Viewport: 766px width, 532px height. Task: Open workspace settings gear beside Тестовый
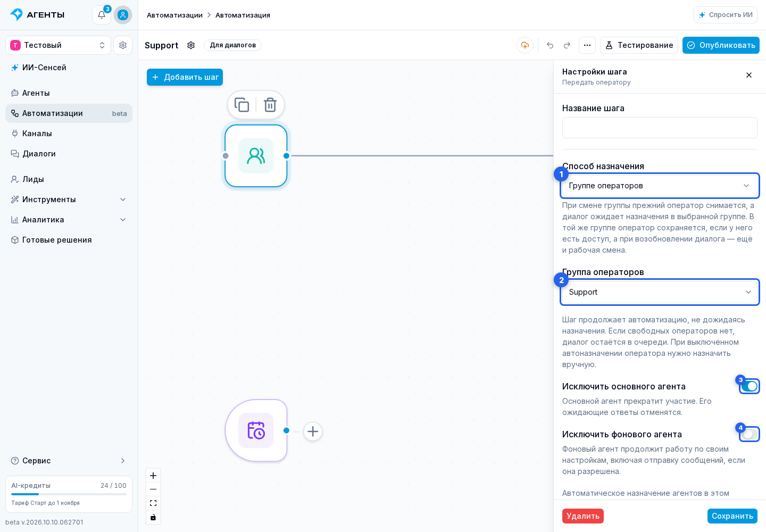pos(123,45)
